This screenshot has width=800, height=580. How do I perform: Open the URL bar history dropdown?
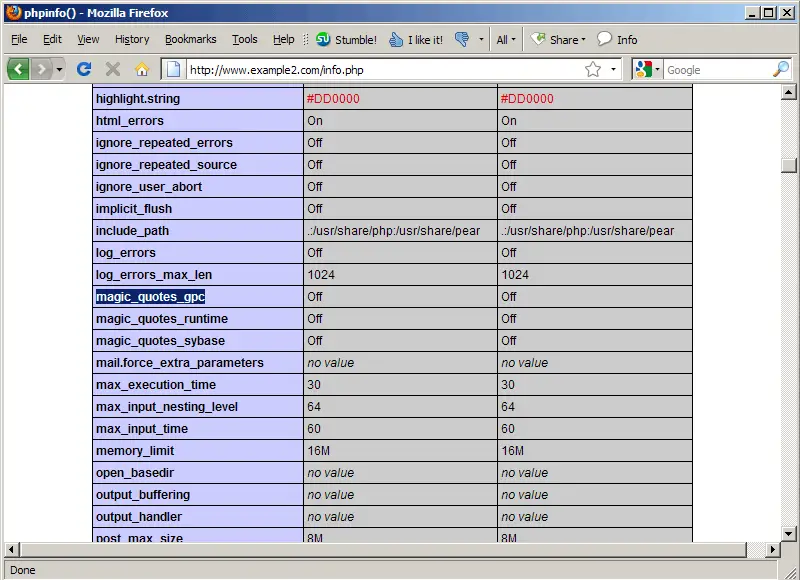pos(613,69)
